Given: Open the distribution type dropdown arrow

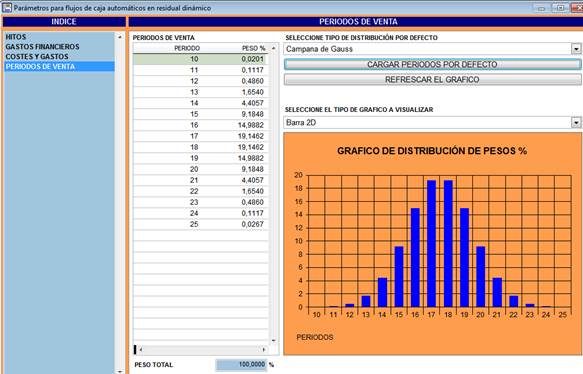Looking at the screenshot, I should tap(576, 49).
